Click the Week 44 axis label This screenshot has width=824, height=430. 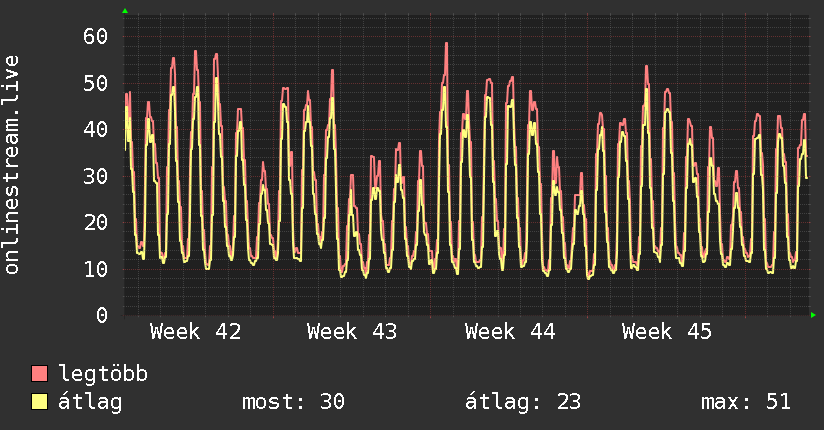tap(510, 332)
